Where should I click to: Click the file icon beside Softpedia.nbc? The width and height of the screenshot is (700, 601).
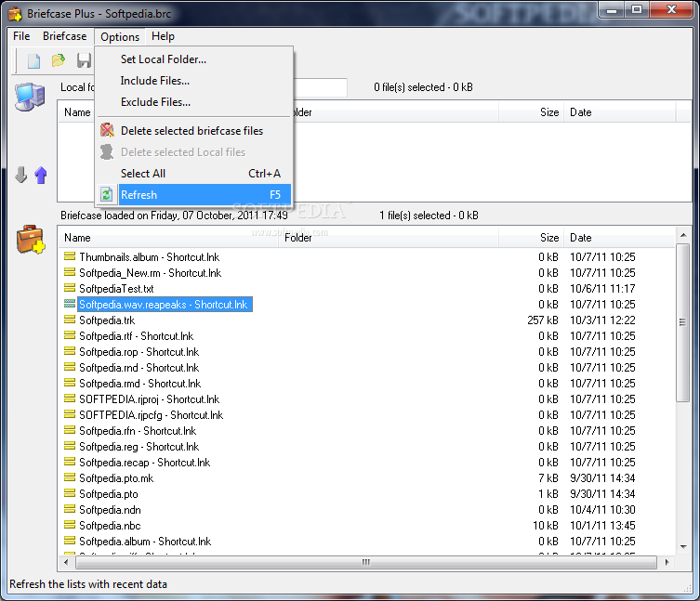click(x=69, y=525)
